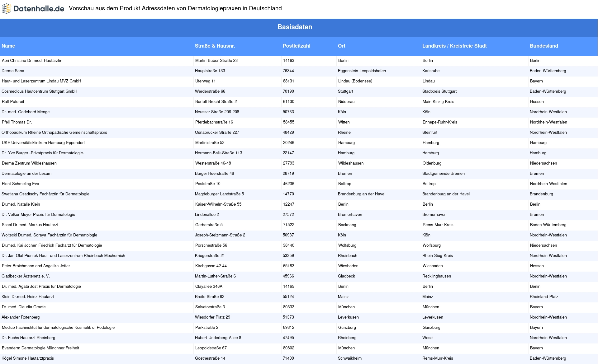598x364 pixels.
Task: Click the Datenhalle.de logo icon
Action: (7, 9)
